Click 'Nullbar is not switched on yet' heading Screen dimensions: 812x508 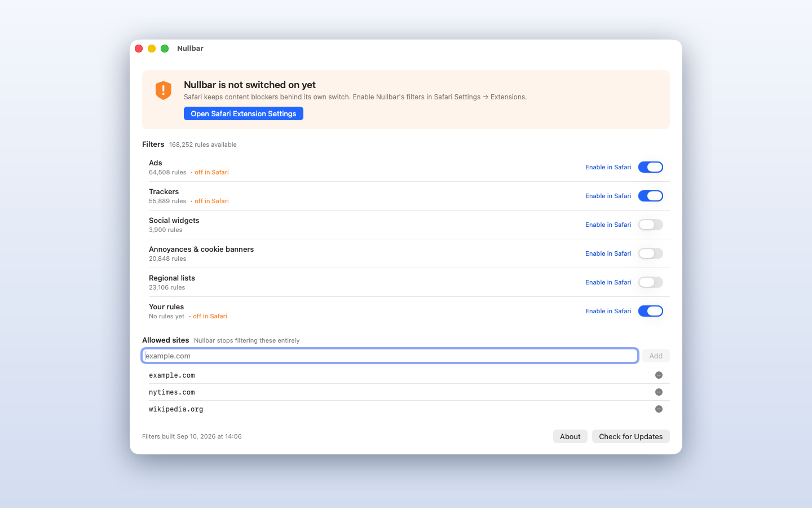[x=250, y=85]
